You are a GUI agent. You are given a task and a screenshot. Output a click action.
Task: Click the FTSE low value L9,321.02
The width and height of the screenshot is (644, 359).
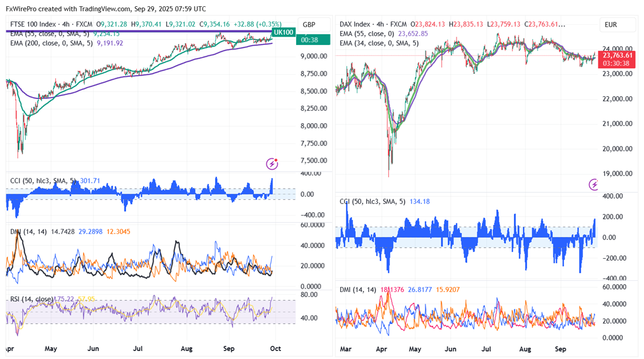tap(181, 25)
